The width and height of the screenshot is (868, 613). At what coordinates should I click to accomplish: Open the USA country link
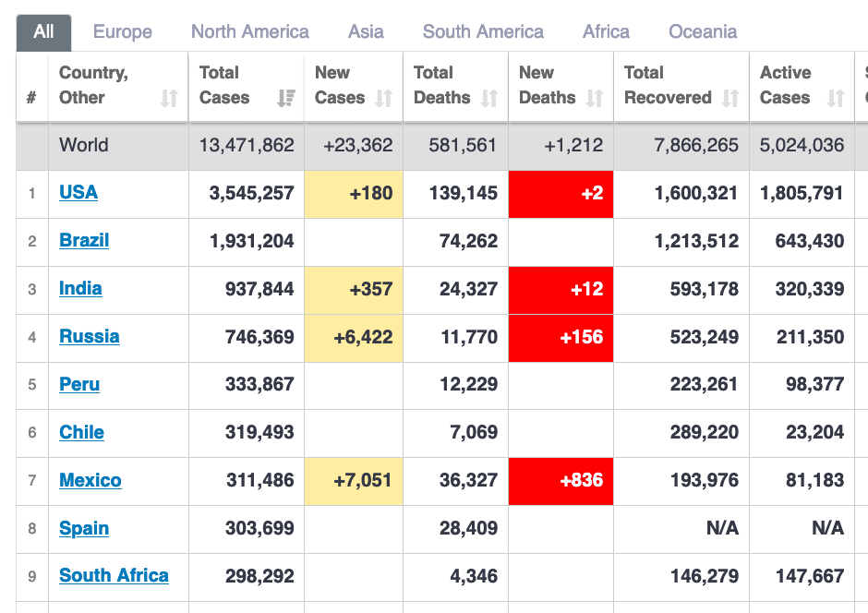(78, 193)
